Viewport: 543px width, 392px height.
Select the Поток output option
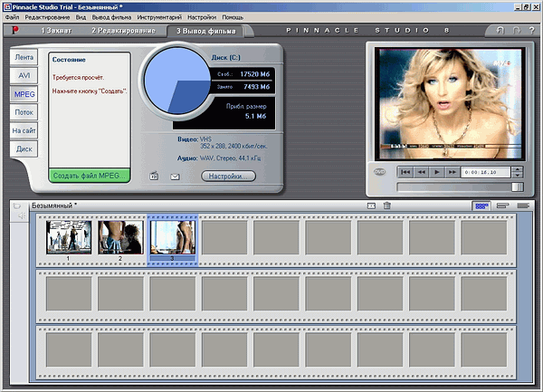click(24, 112)
